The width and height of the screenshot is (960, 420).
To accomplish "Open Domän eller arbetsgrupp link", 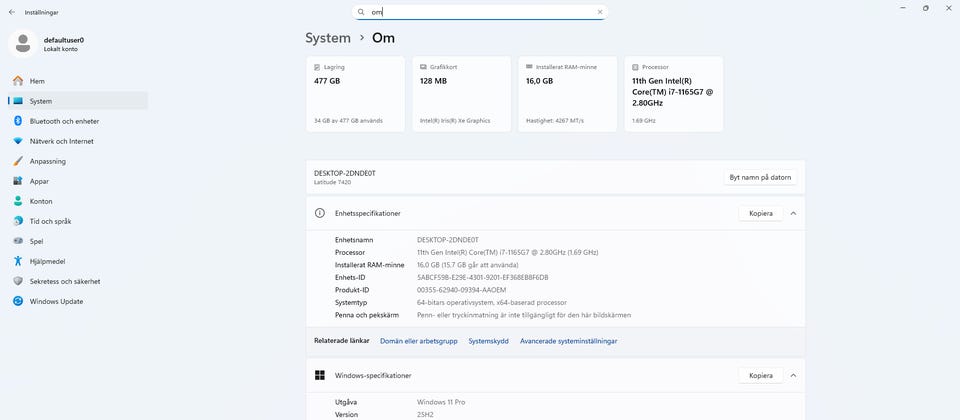I will tap(419, 341).
